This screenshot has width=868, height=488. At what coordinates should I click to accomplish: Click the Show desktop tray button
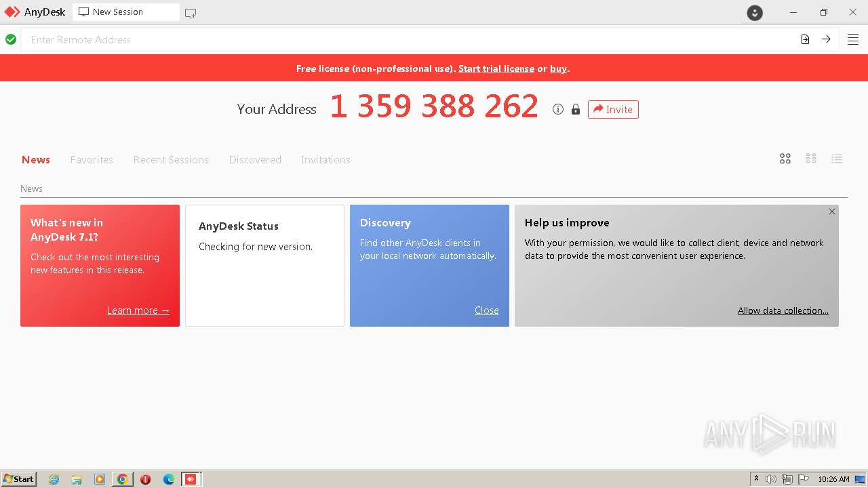click(x=860, y=479)
